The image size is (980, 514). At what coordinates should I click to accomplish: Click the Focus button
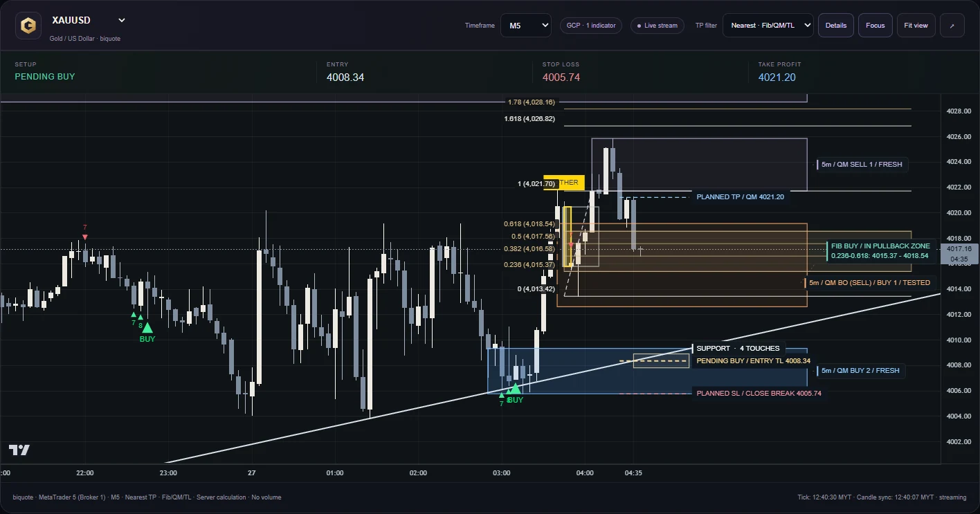tap(875, 26)
